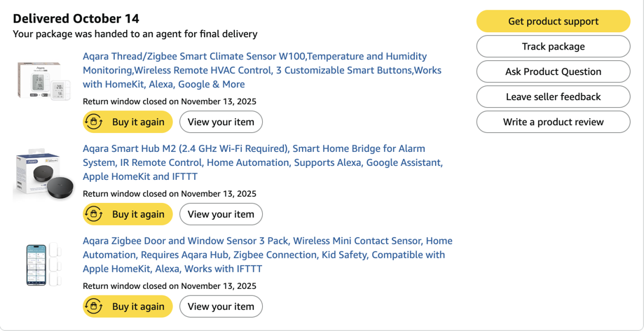The height and width of the screenshot is (331, 644).
Task: Open Track package
Action: click(553, 46)
